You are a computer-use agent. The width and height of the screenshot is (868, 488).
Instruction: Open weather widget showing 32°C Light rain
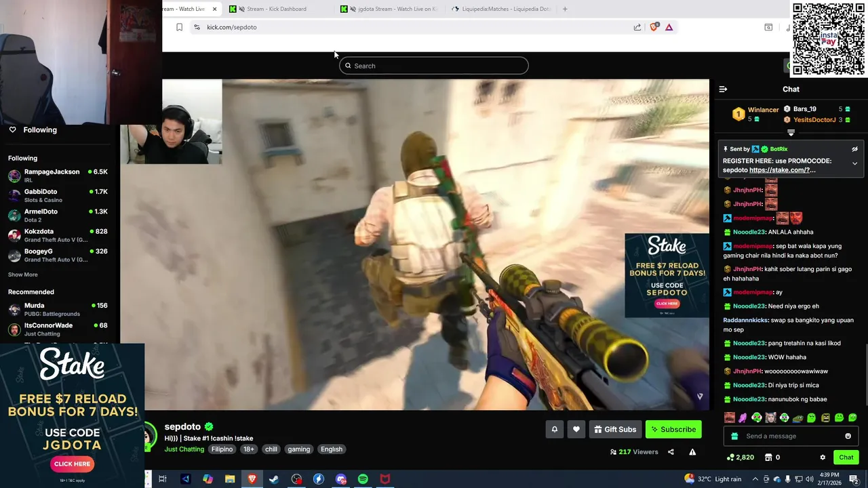pos(713,479)
